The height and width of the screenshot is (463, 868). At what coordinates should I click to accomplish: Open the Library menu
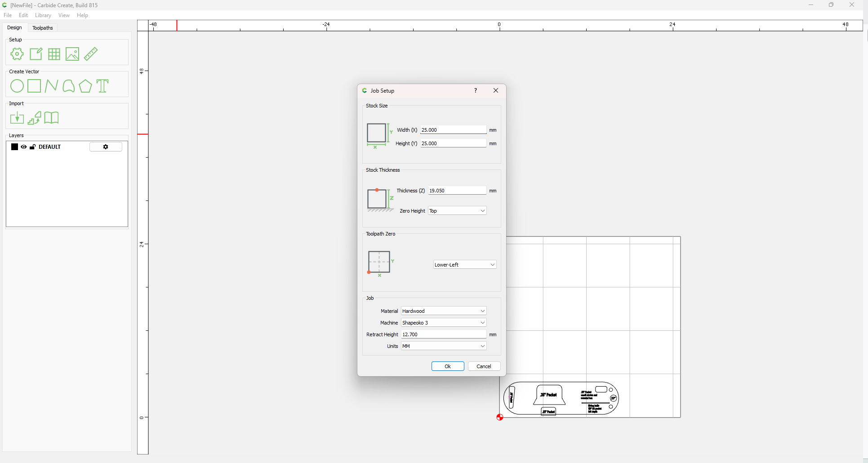43,15
